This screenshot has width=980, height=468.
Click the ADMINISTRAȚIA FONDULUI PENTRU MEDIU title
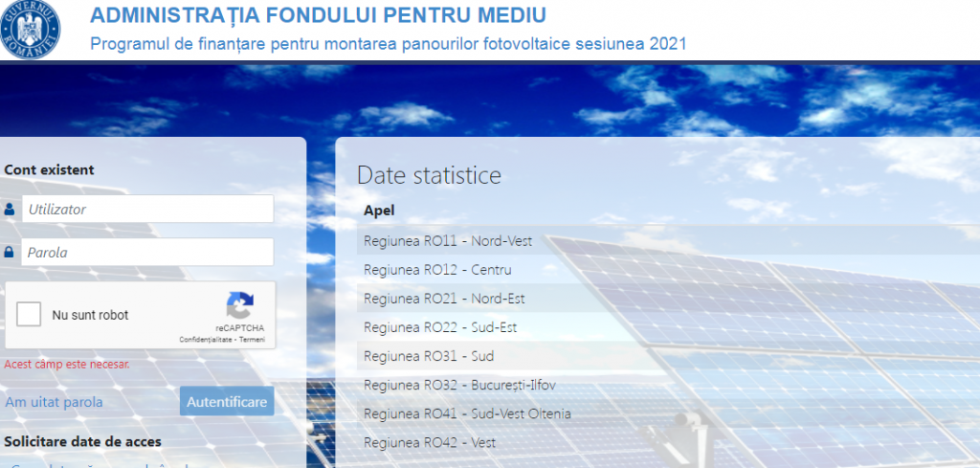[x=318, y=15]
